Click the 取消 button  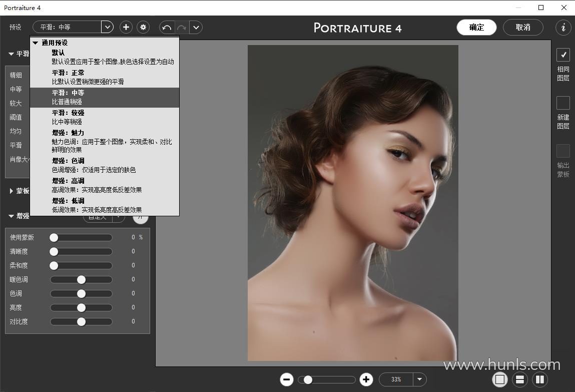click(x=523, y=27)
